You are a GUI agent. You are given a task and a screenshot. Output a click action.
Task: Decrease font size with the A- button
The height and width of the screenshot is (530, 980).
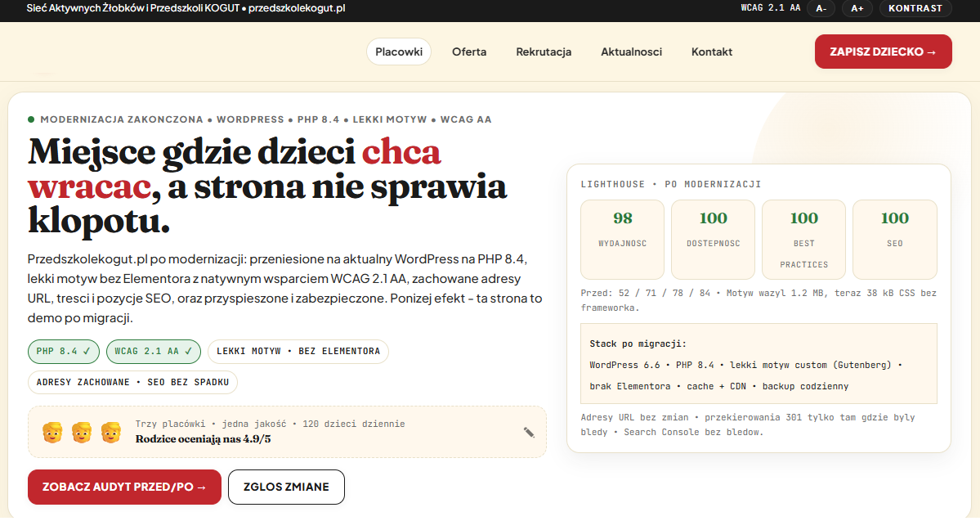[821, 8]
